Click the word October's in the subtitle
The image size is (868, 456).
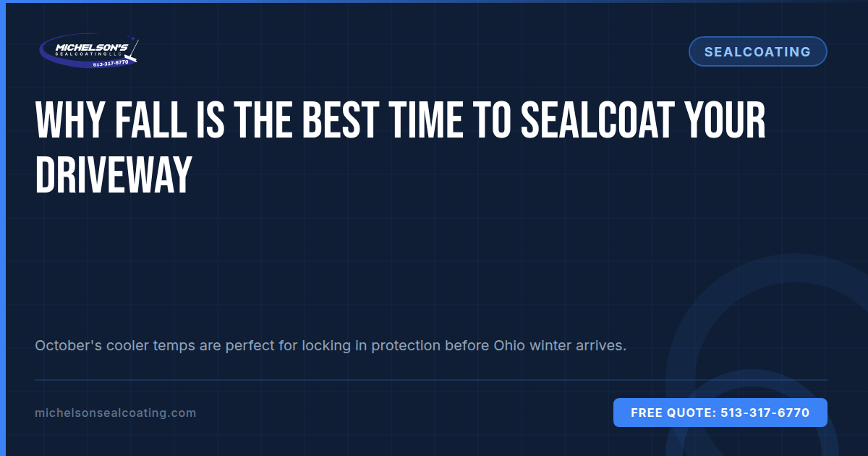pyautogui.click(x=68, y=345)
